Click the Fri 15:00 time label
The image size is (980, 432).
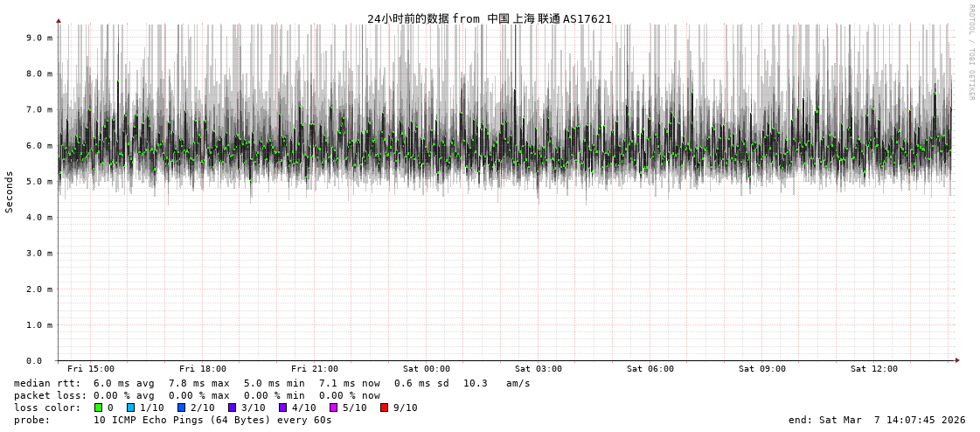point(91,369)
